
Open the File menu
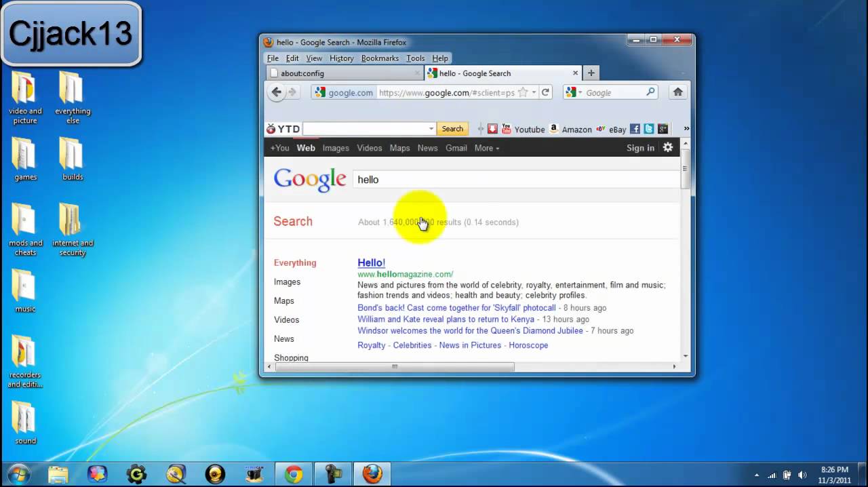pos(273,58)
